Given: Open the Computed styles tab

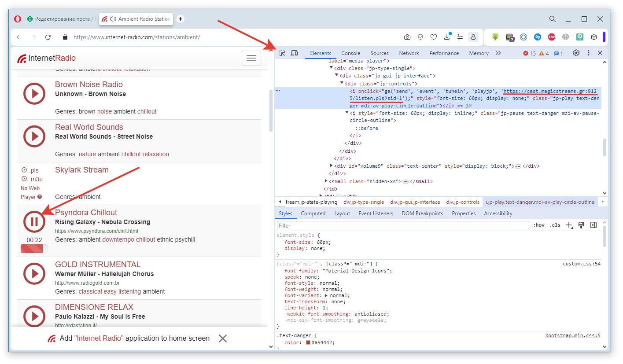Looking at the screenshot, I should 313,213.
